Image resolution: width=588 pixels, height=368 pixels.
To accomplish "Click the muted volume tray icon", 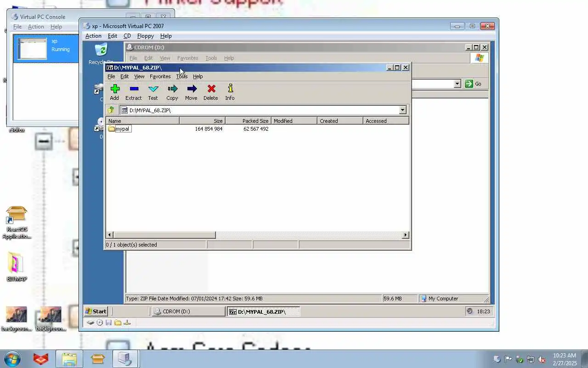I will click(542, 359).
